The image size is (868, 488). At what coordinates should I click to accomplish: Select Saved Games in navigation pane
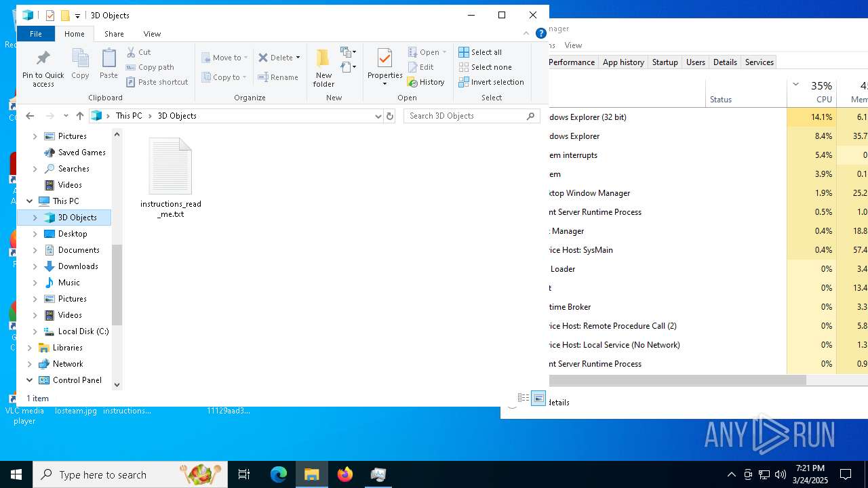click(x=81, y=152)
